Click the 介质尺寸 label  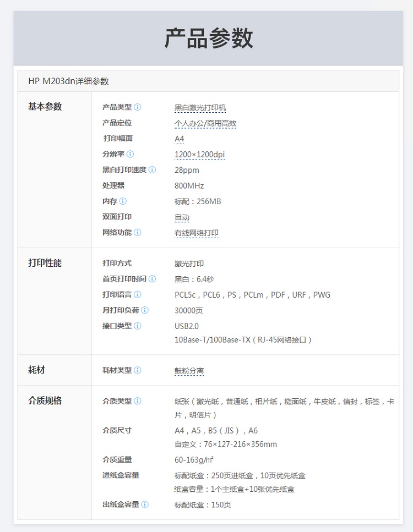(x=117, y=430)
